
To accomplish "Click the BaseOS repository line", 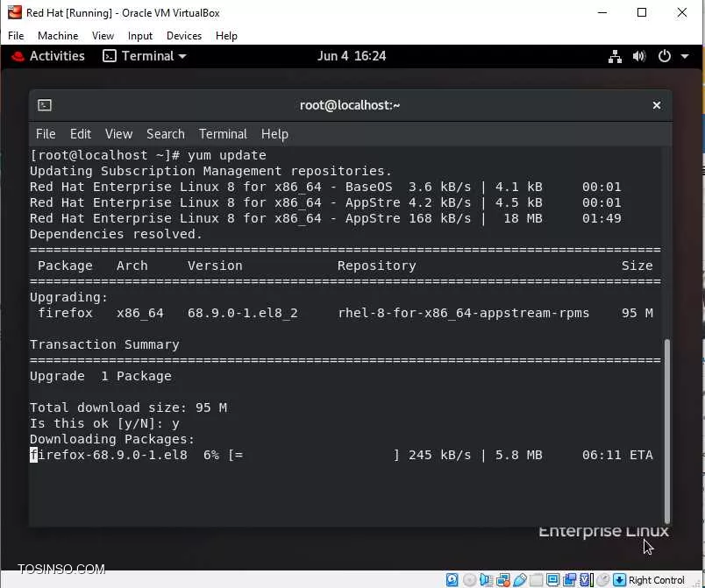I will 325,187.
